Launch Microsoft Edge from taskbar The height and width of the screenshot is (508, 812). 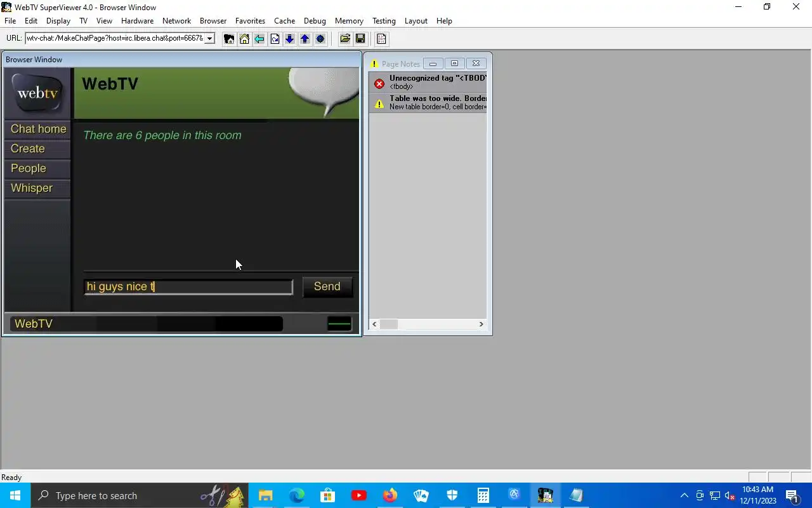tap(297, 495)
